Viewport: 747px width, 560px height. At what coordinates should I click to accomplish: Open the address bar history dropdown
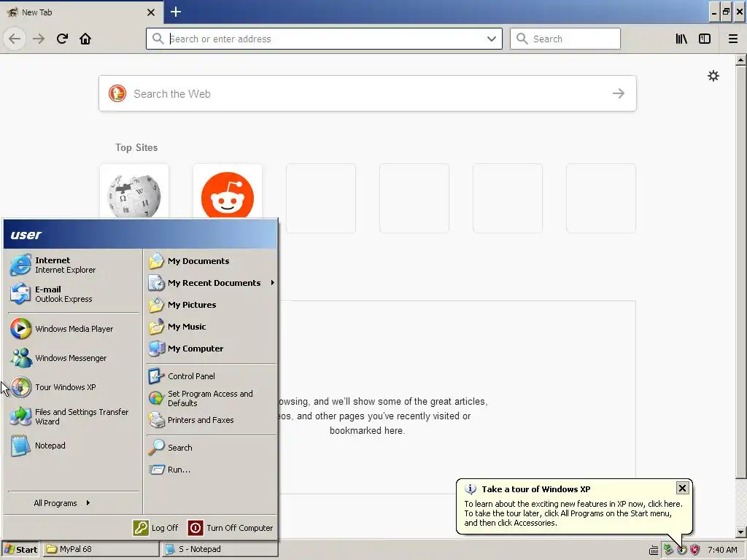point(492,39)
